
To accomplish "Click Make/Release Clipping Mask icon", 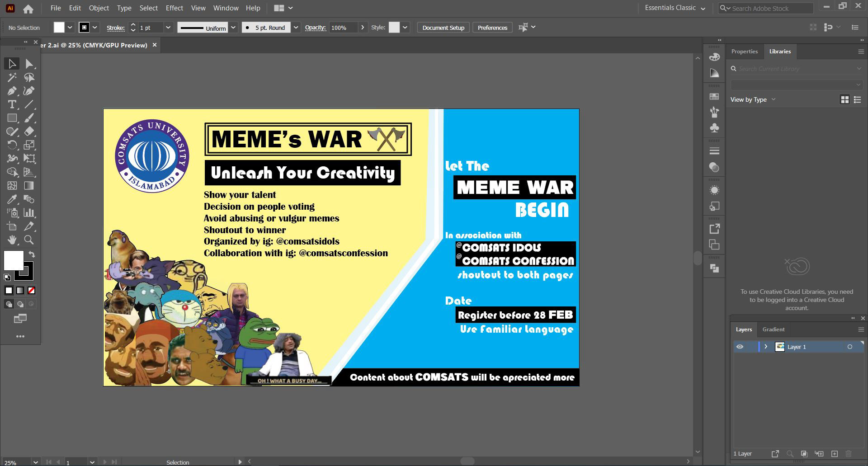I will tap(804, 453).
